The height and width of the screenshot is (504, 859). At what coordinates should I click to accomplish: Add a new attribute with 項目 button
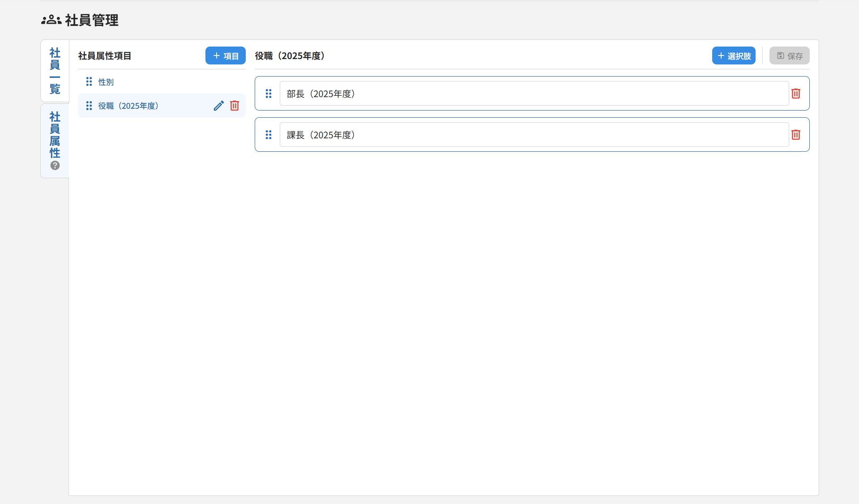(x=225, y=56)
